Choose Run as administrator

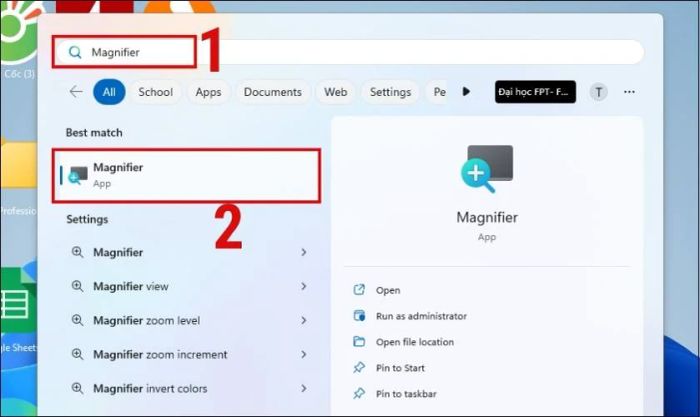click(421, 316)
